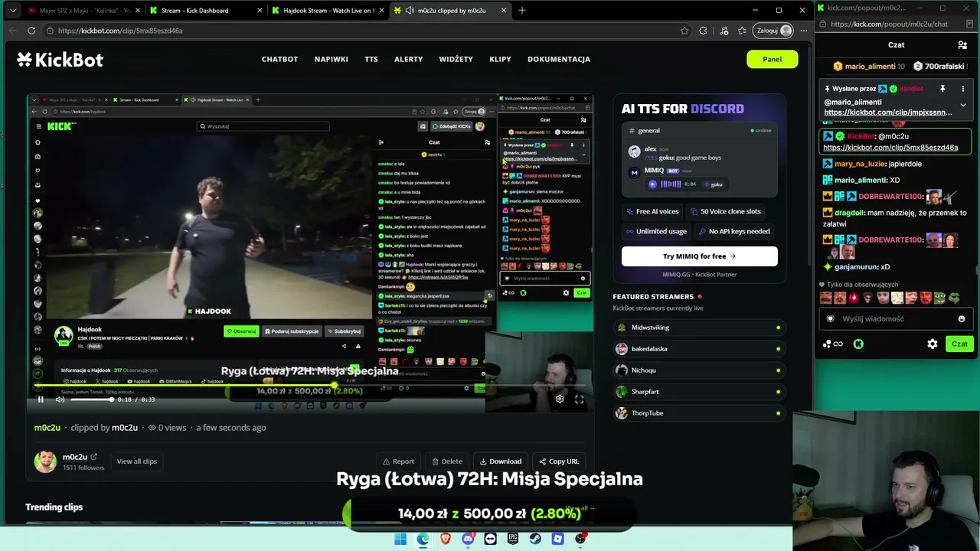
Task: Unpin the pinned chat message
Action: click(x=942, y=89)
